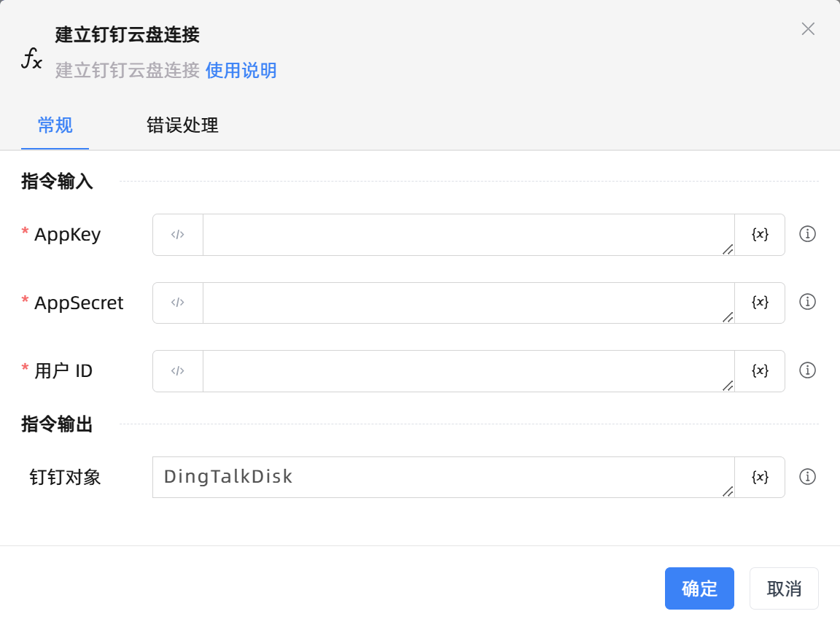Switch to the 错误处理 tab

(x=182, y=125)
